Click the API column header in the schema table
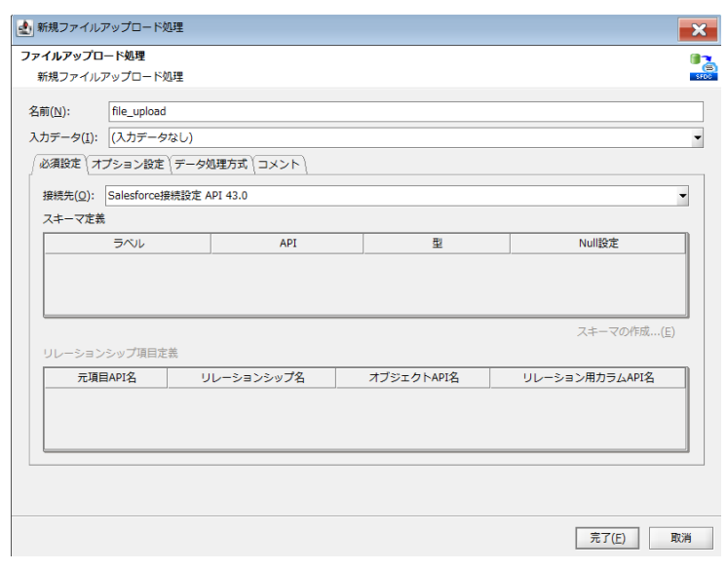The width and height of the screenshot is (728, 570). [287, 244]
